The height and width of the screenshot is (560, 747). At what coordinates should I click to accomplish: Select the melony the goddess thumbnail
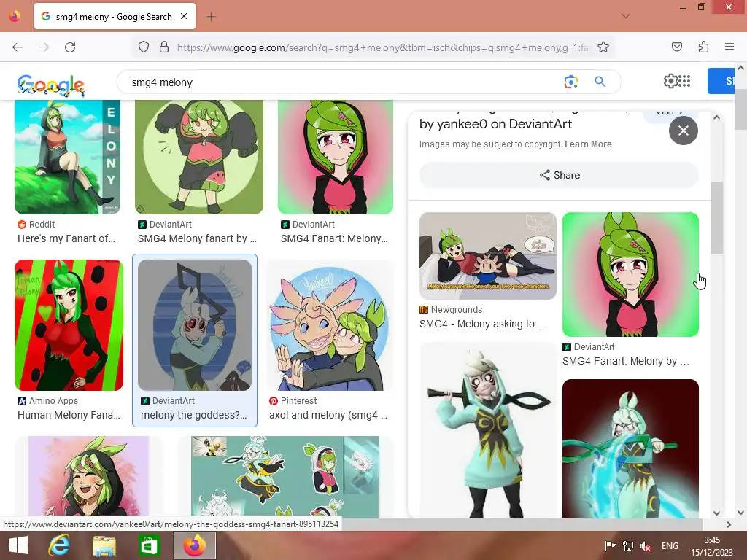pyautogui.click(x=194, y=325)
